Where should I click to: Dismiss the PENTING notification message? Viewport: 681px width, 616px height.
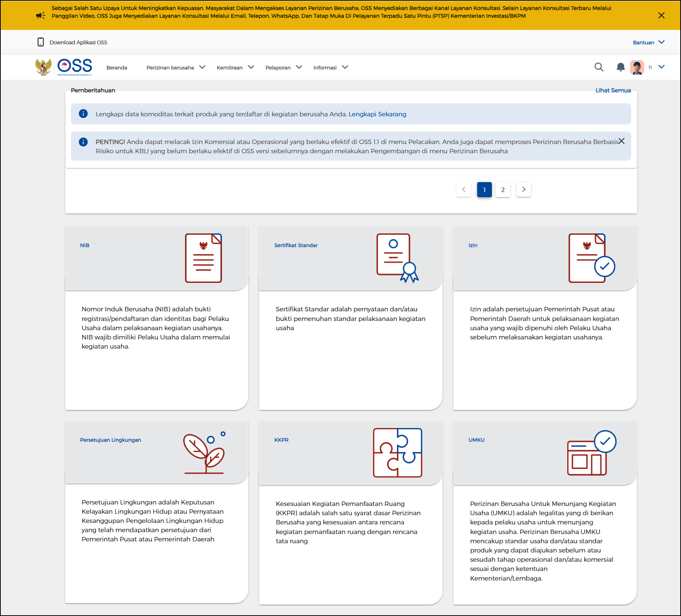pos(622,141)
